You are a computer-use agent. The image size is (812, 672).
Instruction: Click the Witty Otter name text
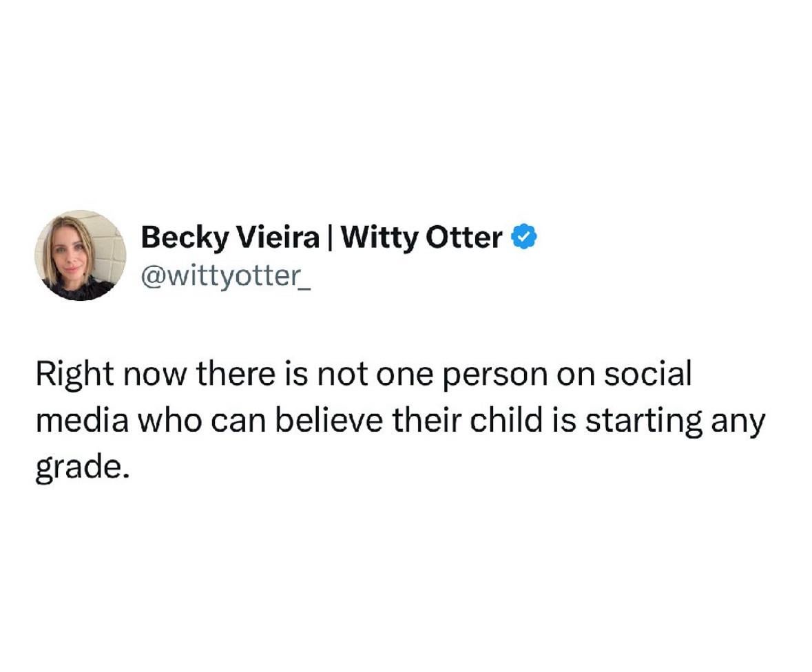(421, 238)
